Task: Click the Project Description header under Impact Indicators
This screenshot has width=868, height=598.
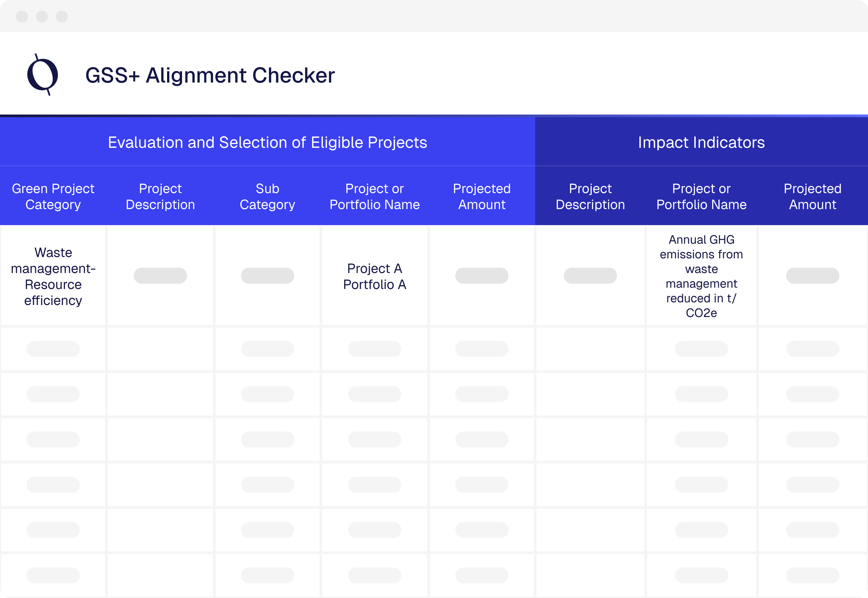Action: tap(590, 196)
